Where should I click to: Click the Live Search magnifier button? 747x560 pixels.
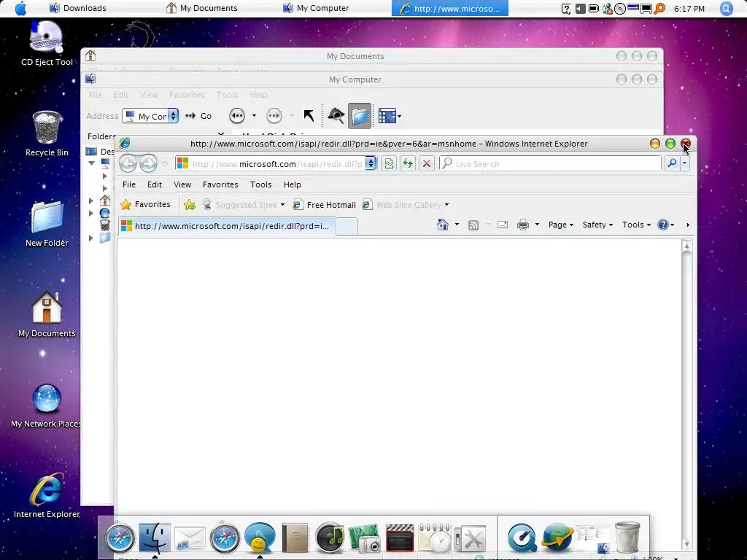(672, 163)
